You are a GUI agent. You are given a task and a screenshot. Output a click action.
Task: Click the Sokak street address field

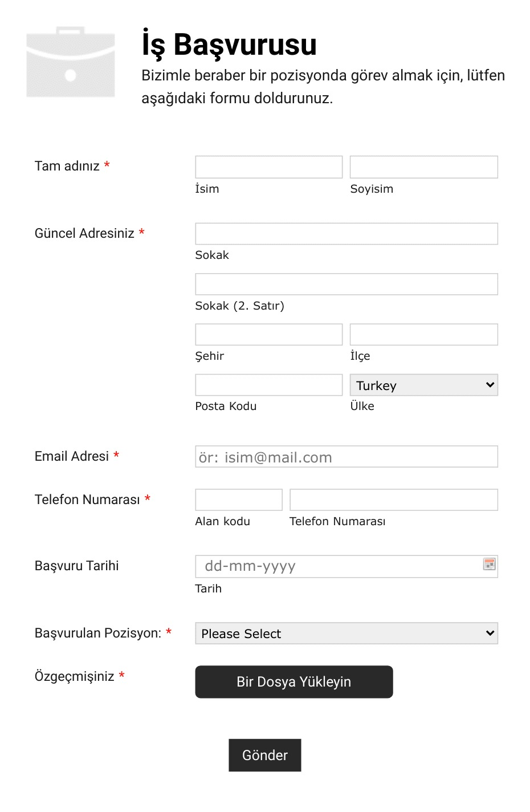(x=346, y=234)
